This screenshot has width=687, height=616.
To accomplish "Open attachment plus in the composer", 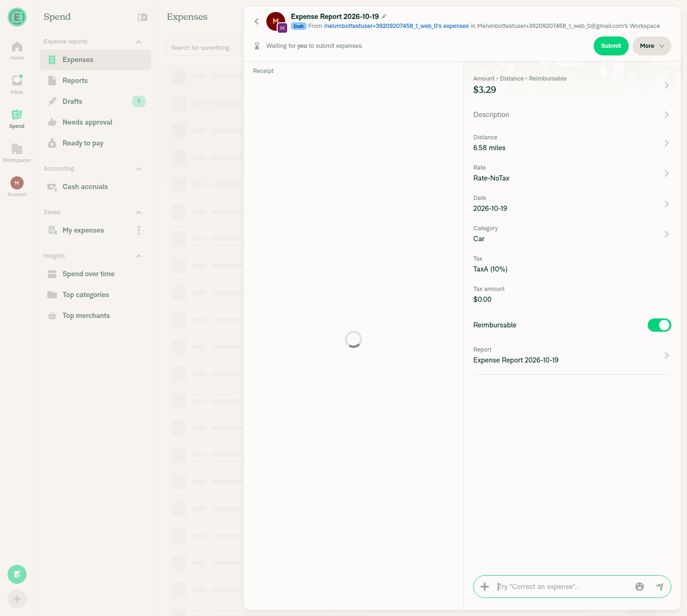I will tap(485, 587).
